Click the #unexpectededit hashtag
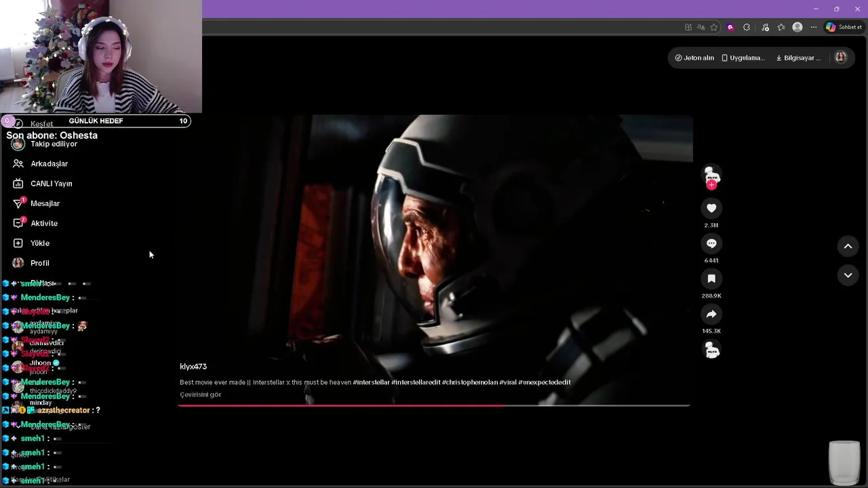The width and height of the screenshot is (868, 488). pyautogui.click(x=545, y=382)
